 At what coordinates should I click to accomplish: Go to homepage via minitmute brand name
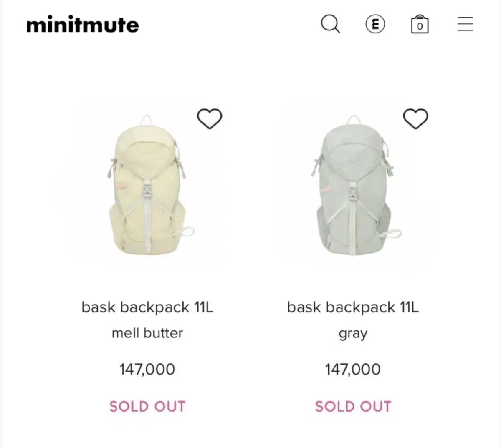pyautogui.click(x=82, y=25)
